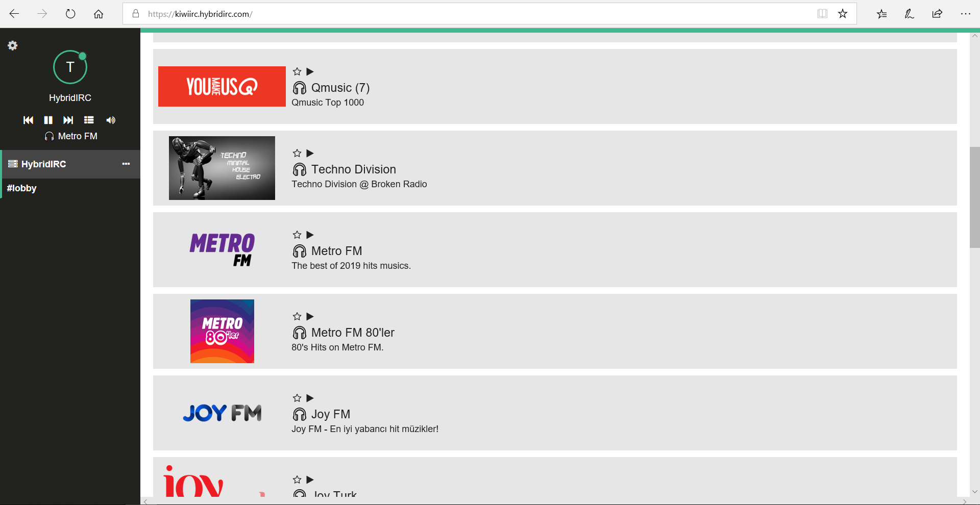The height and width of the screenshot is (505, 980).
Task: Select the HybridIRC network entry
Action: [70, 164]
